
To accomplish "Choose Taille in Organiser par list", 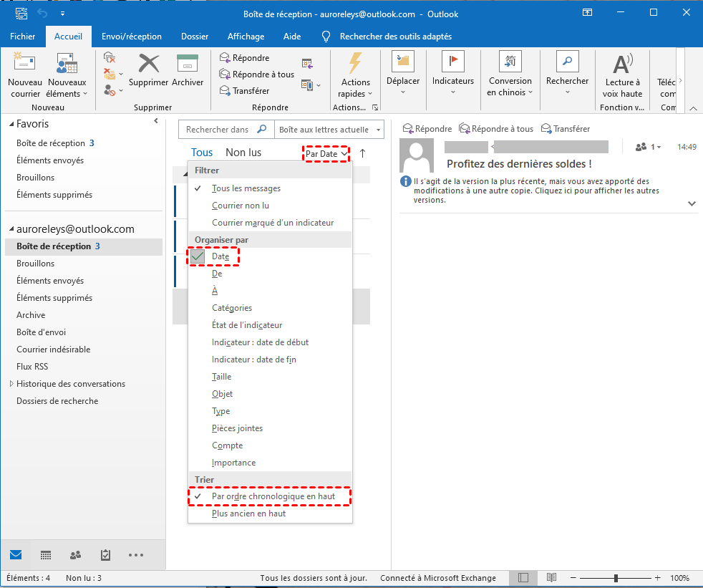I will click(221, 377).
